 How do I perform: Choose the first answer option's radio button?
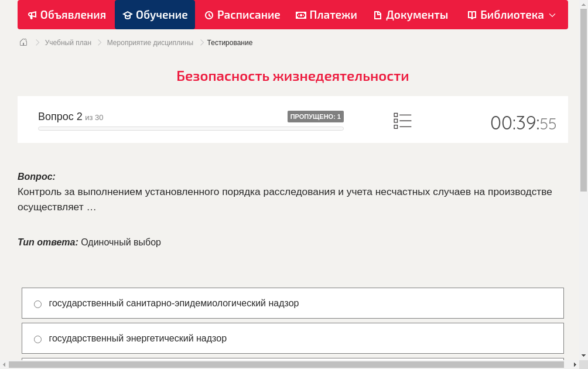click(x=37, y=303)
